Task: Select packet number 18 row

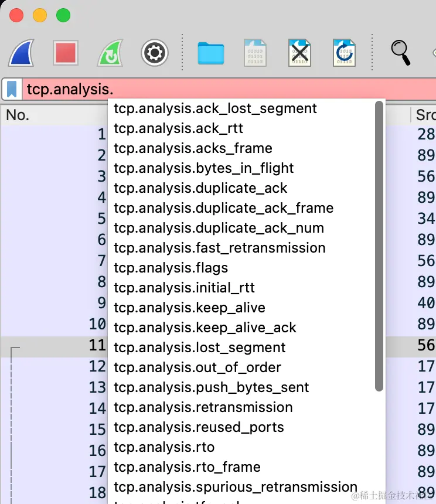Action: coord(54,493)
